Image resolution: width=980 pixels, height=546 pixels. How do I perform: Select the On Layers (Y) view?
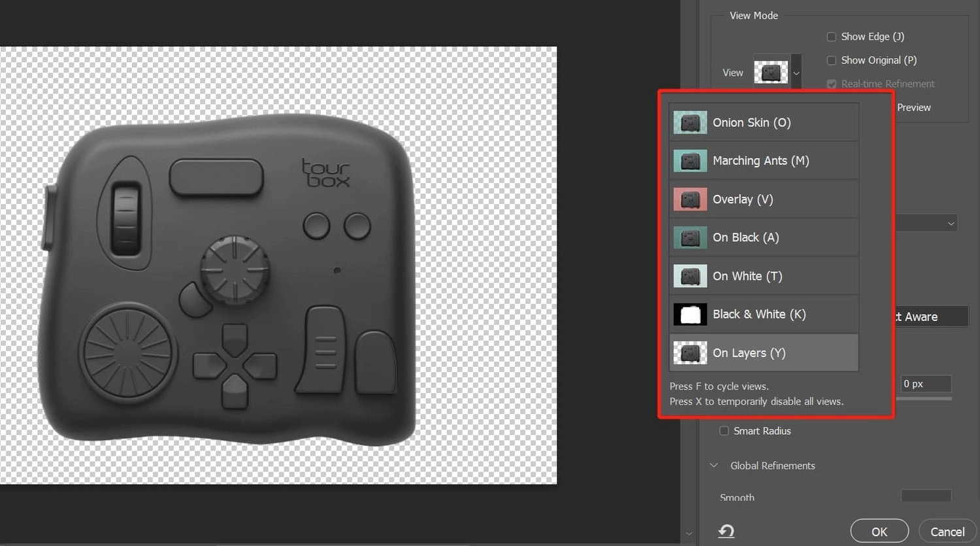coord(764,353)
